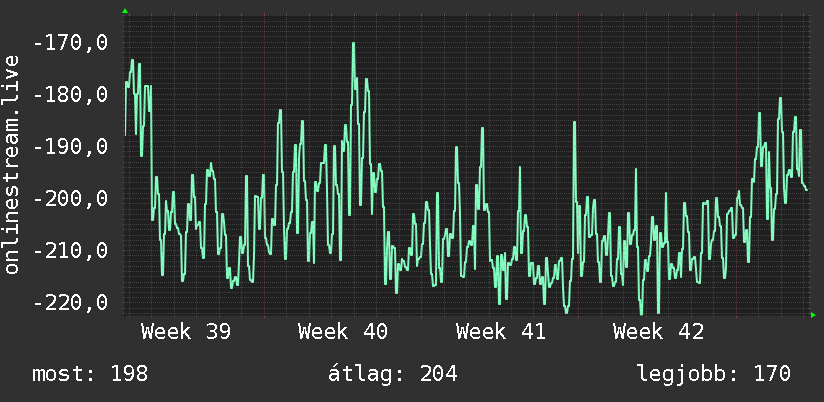The height and width of the screenshot is (402, 824).
Task: Click the -190,0 y-axis value
Action: (70, 147)
